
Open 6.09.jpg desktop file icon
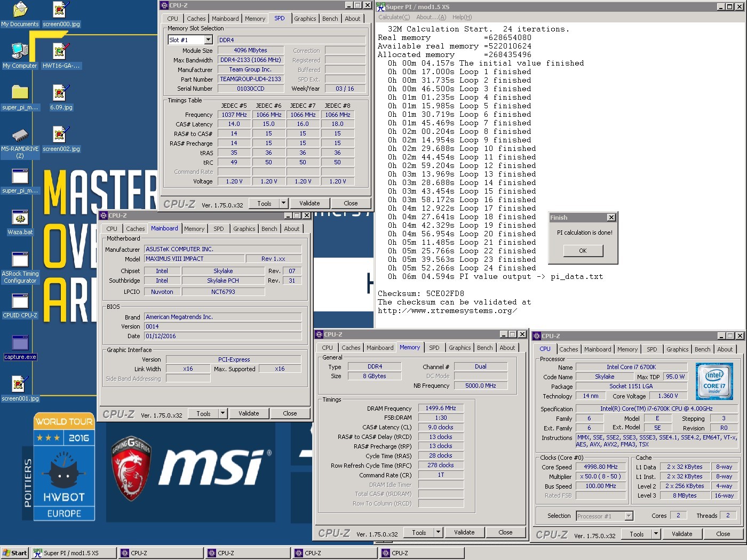(60, 93)
